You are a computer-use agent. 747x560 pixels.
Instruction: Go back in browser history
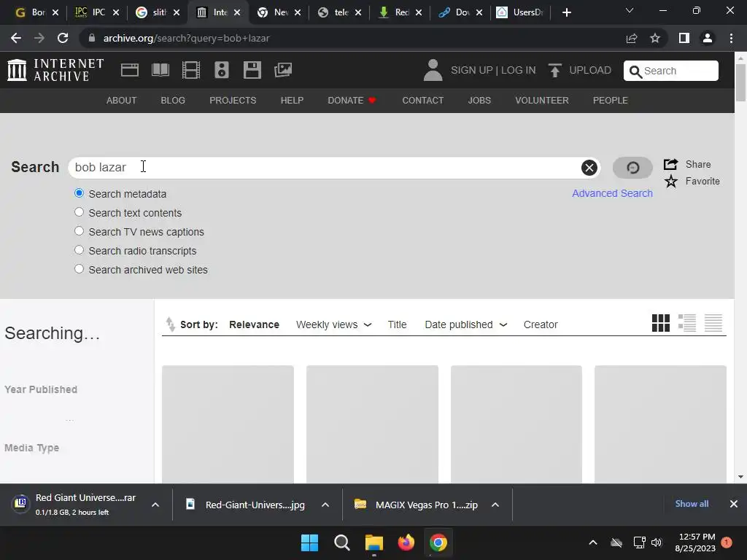[x=16, y=38]
